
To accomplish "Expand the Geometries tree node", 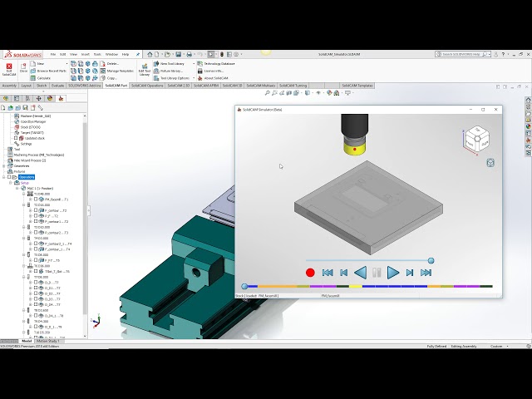I will click(x=3, y=166).
